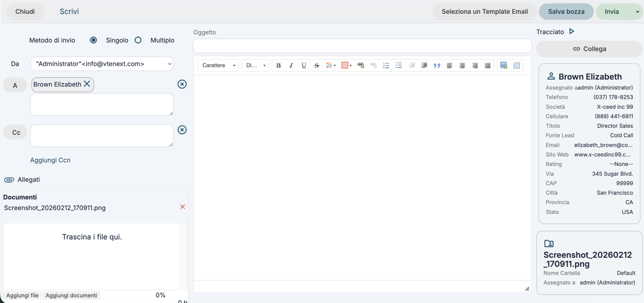This screenshot has height=303, width=644.
Task: Click the Cellulare value (889) 441-6911
Action: pyautogui.click(x=614, y=116)
